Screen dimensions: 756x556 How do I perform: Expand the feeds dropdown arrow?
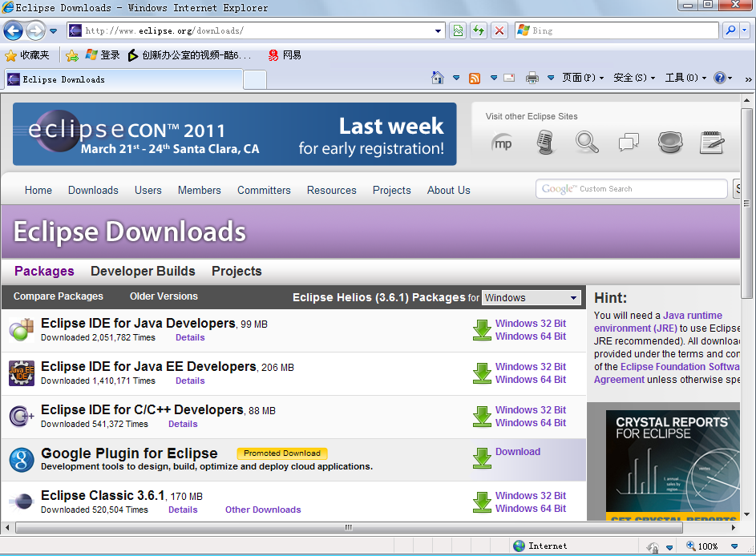(x=494, y=78)
